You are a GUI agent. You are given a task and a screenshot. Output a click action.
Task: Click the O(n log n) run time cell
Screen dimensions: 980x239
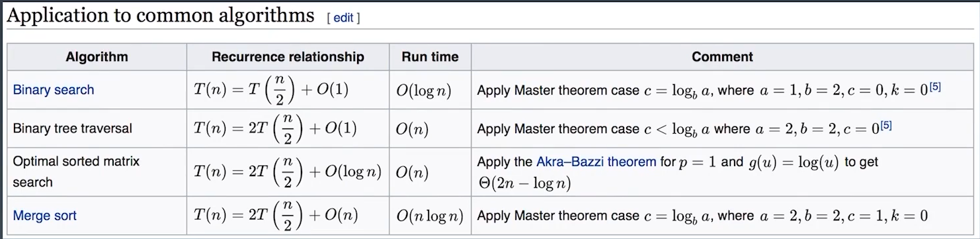pos(430,216)
